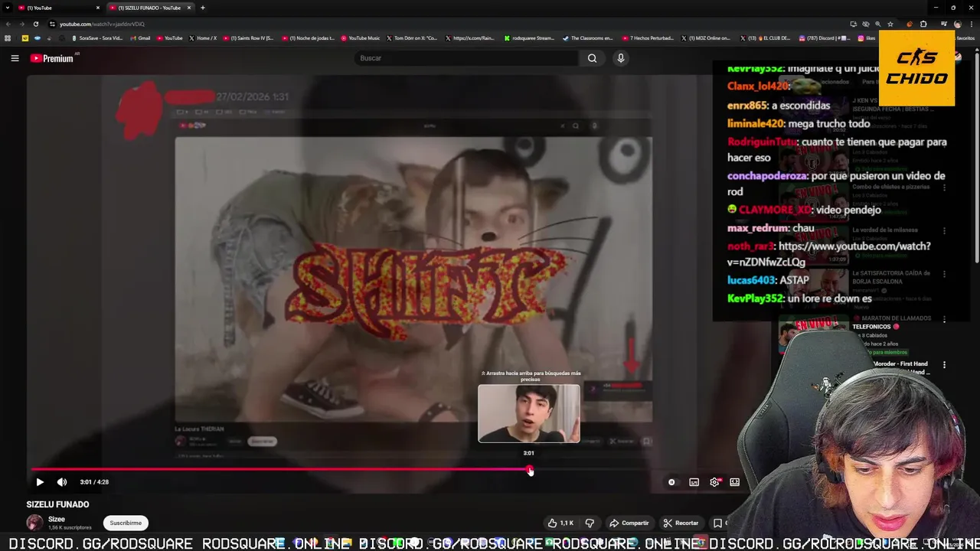
Task: Seek within the red video progress bar
Action: (280, 470)
